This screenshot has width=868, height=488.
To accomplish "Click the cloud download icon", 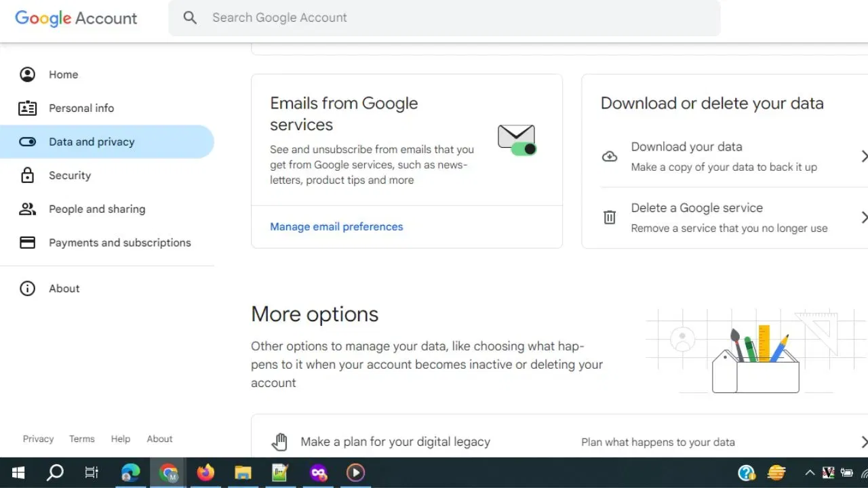I will coord(610,157).
